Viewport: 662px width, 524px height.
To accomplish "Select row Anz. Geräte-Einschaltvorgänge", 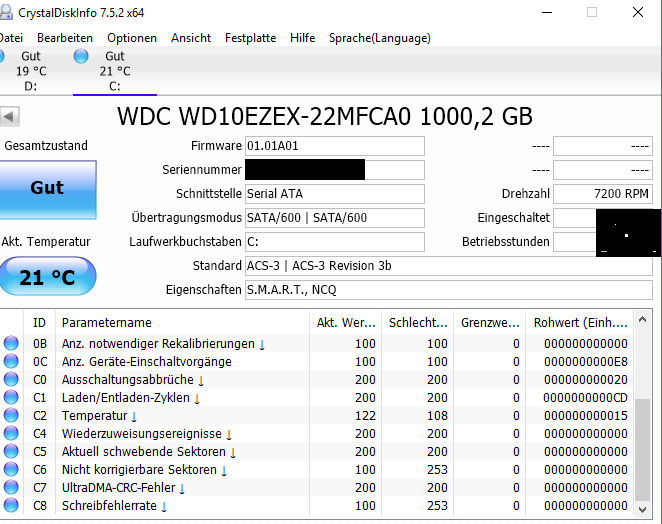I will click(x=317, y=361).
